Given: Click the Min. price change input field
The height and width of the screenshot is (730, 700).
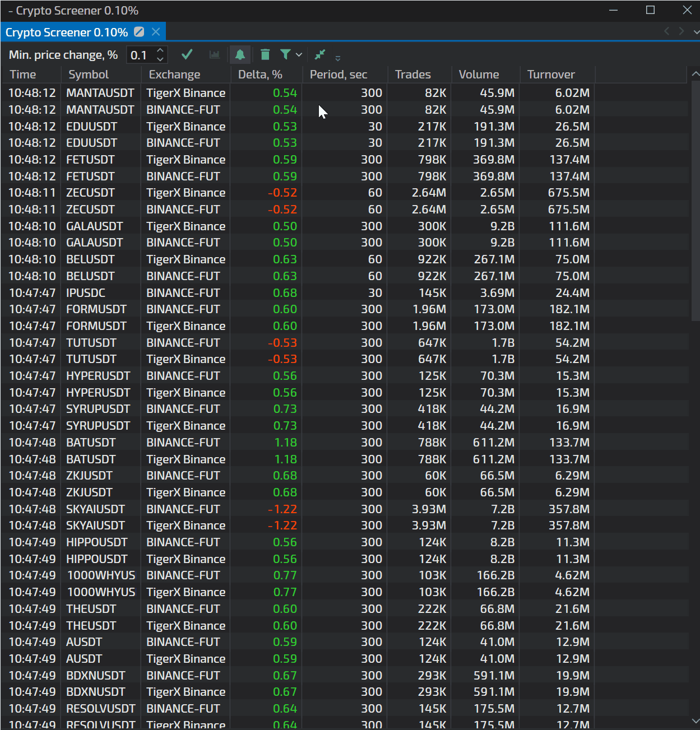Looking at the screenshot, I should pos(140,55).
